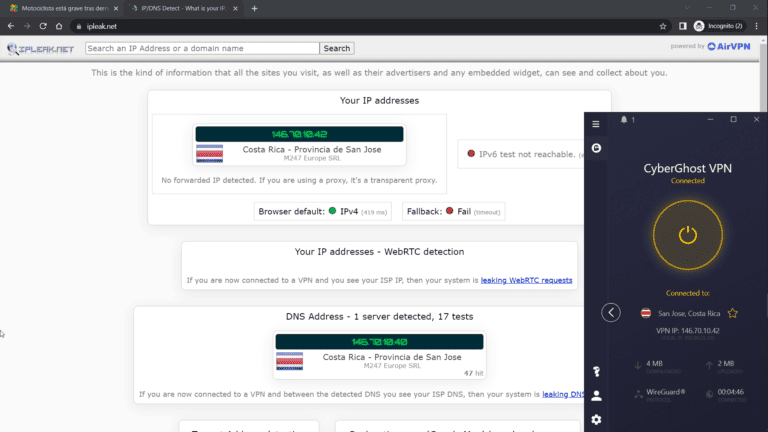Screen dimensions: 768x432
Task: Click the VPN IP 146.70.10.42 text
Action: pyautogui.click(x=688, y=331)
